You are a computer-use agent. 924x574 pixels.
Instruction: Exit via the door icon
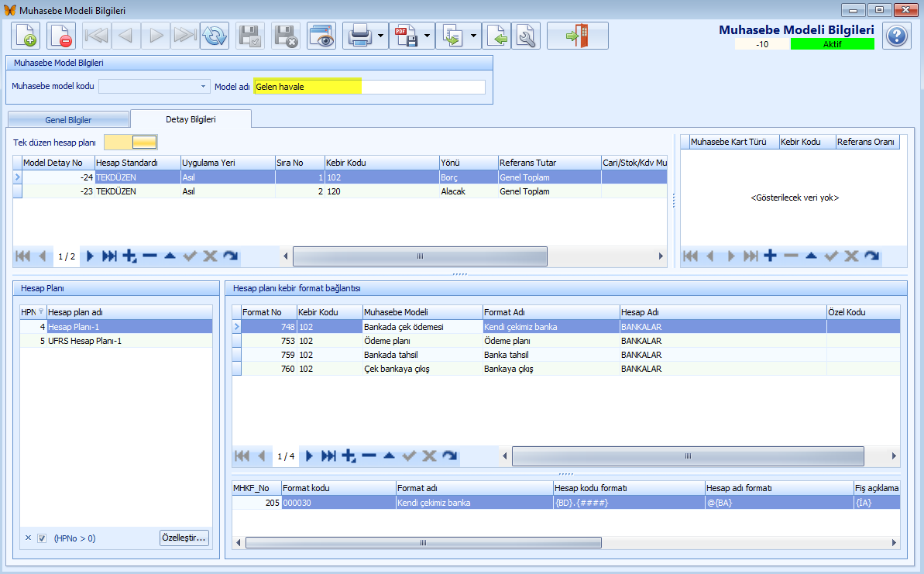[x=578, y=36]
